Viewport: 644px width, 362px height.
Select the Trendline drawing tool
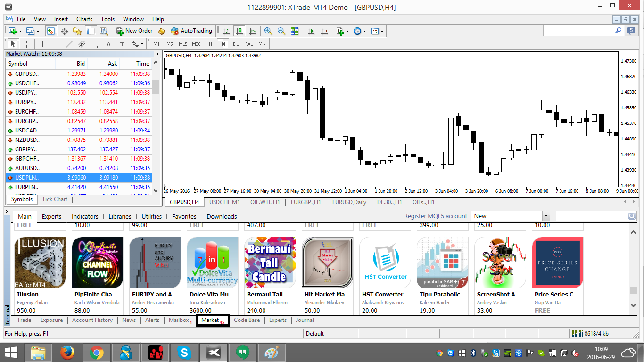click(69, 44)
